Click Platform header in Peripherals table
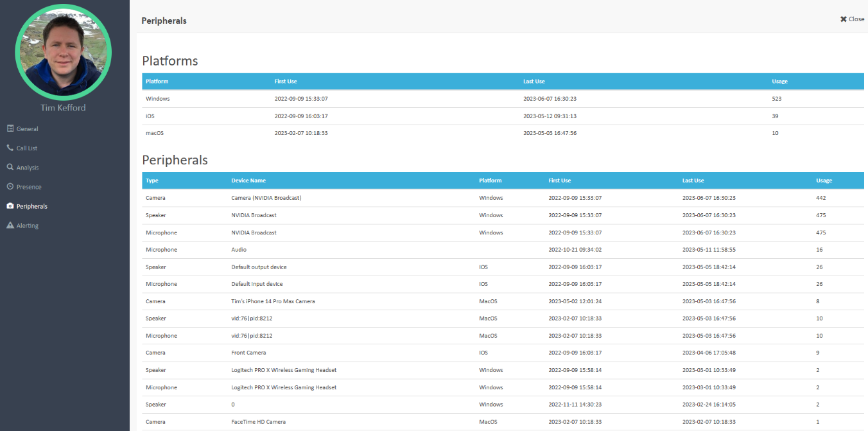868x431 pixels. [490, 180]
